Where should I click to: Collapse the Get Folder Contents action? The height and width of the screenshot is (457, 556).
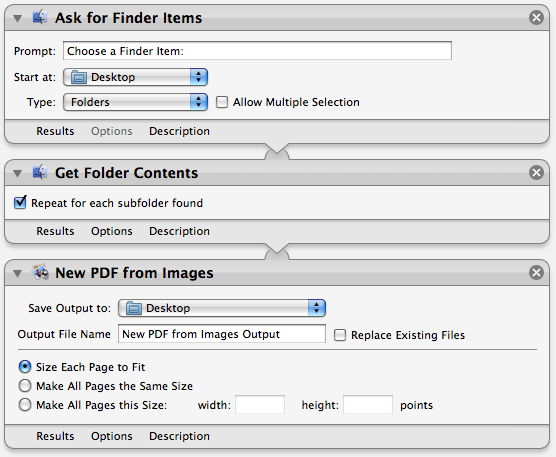pos(17,173)
